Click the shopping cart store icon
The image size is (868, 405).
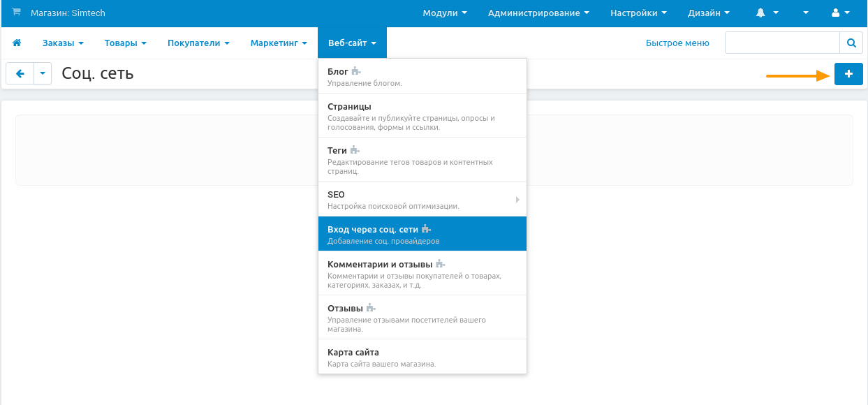pyautogui.click(x=16, y=13)
